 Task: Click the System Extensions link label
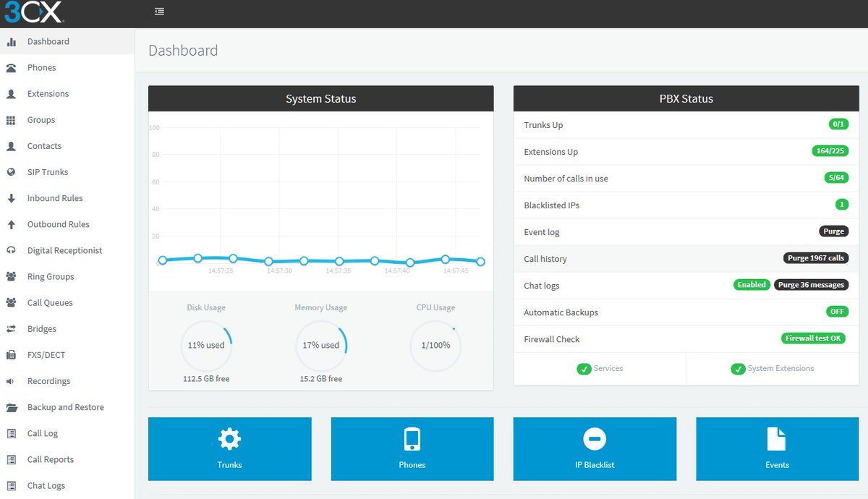(780, 369)
